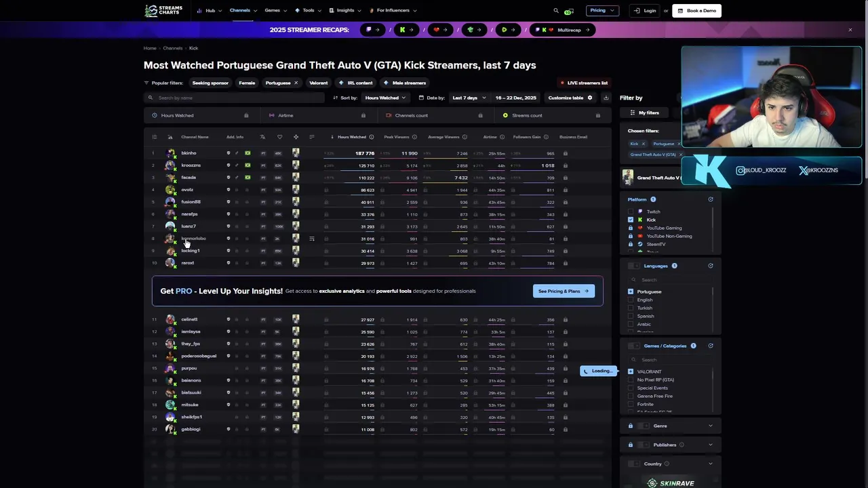Tick the No Pixel RP (GTA) checkbox
Viewport: 868px width, 488px height.
pos(631,380)
